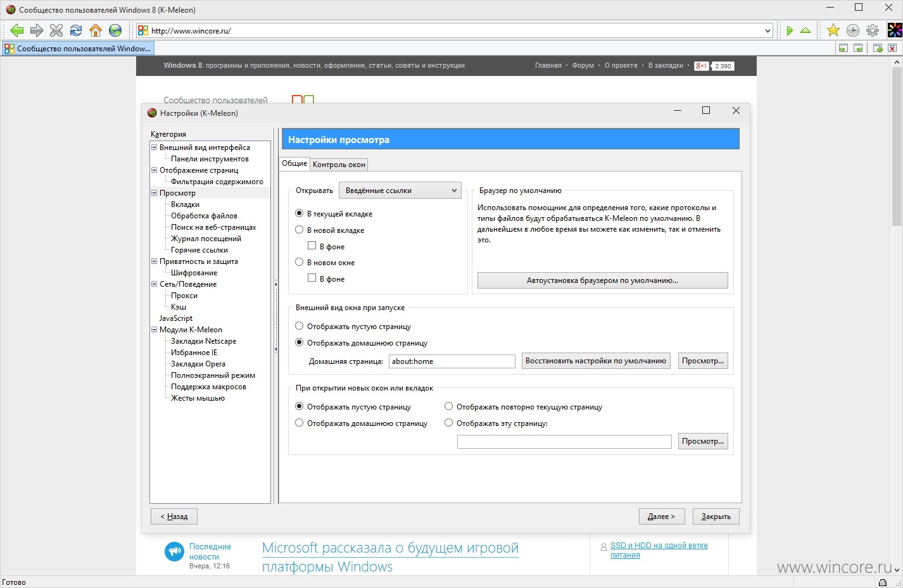Click the page vertical scrollbar thumb
Screen dimensions: 903x588
point(897,146)
